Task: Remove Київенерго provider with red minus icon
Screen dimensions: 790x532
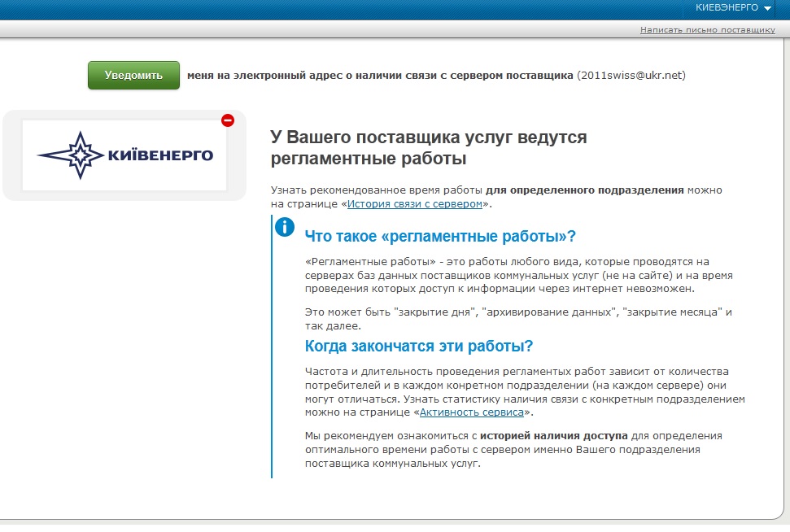Action: coord(228,120)
